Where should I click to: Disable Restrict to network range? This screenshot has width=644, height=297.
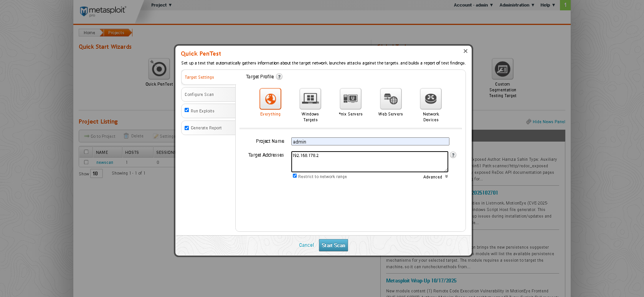coord(295,176)
